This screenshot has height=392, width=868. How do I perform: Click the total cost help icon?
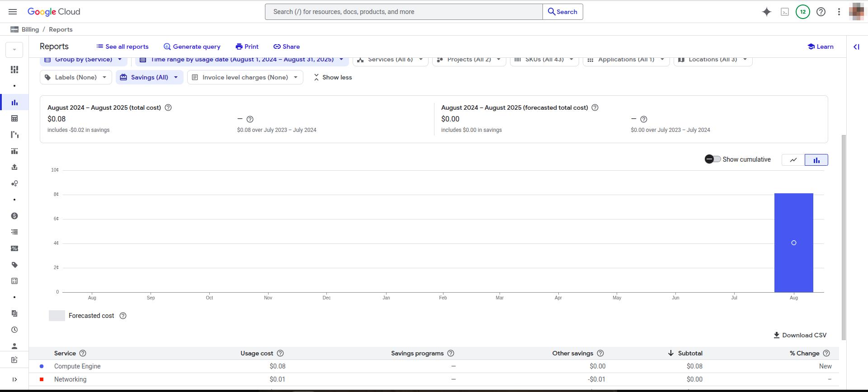[168, 107]
